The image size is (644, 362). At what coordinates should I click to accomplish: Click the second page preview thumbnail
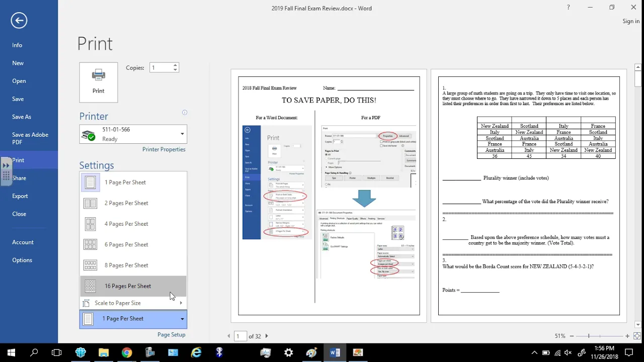coord(529,196)
